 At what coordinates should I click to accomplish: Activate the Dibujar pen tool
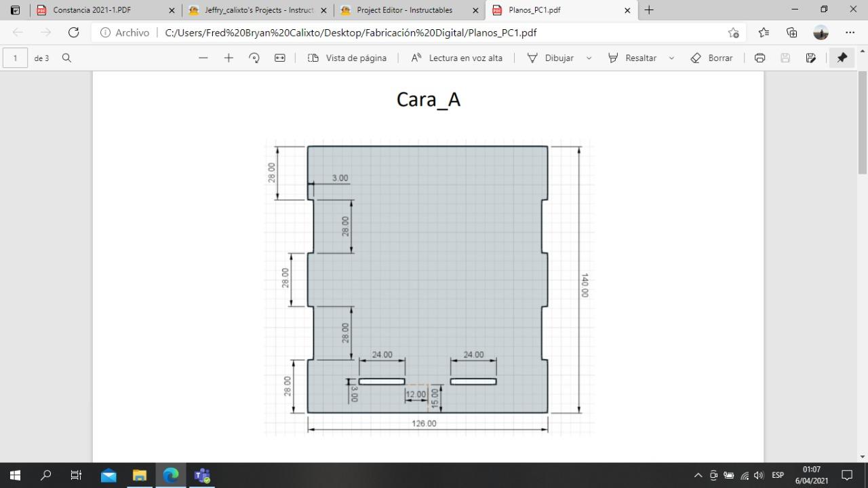[551, 58]
